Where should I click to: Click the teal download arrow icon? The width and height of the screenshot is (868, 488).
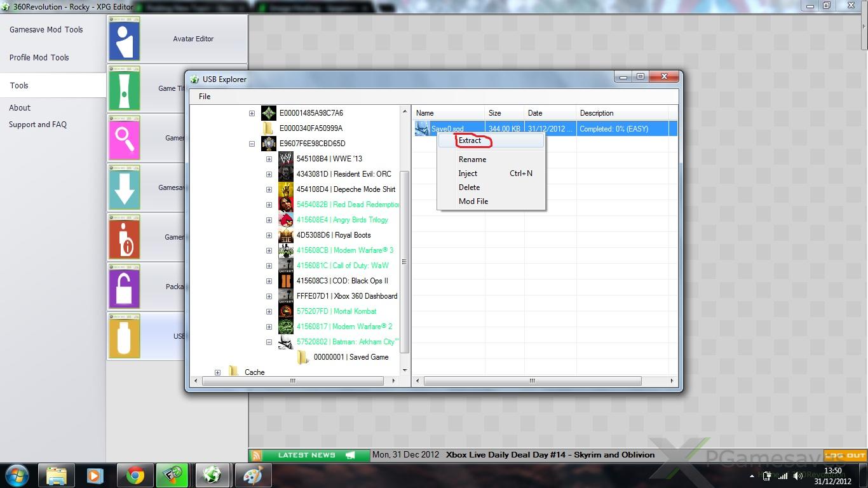pyautogui.click(x=124, y=187)
